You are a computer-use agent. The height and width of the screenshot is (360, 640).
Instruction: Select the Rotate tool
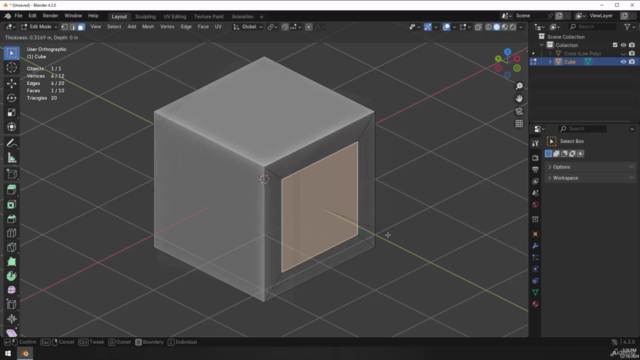(11, 98)
